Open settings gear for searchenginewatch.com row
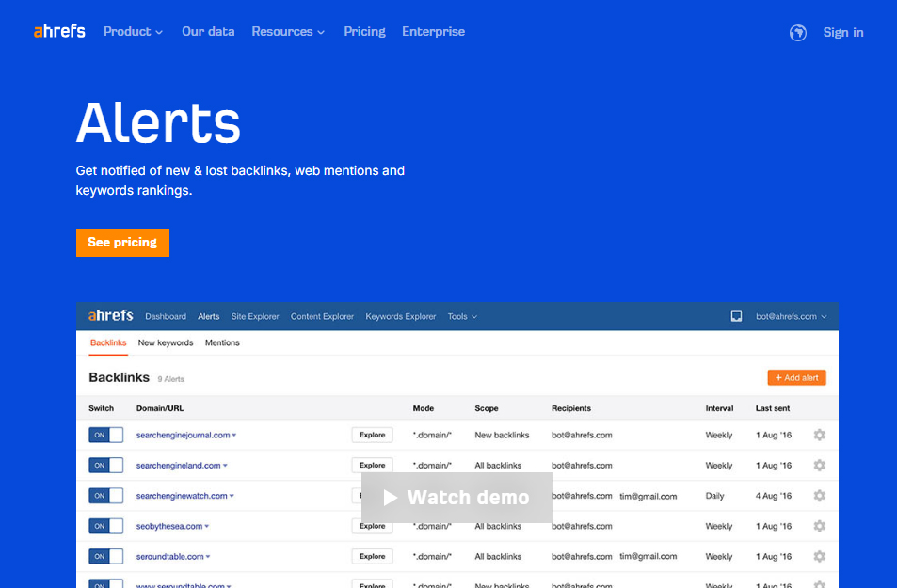This screenshot has width=897, height=588. (819, 496)
